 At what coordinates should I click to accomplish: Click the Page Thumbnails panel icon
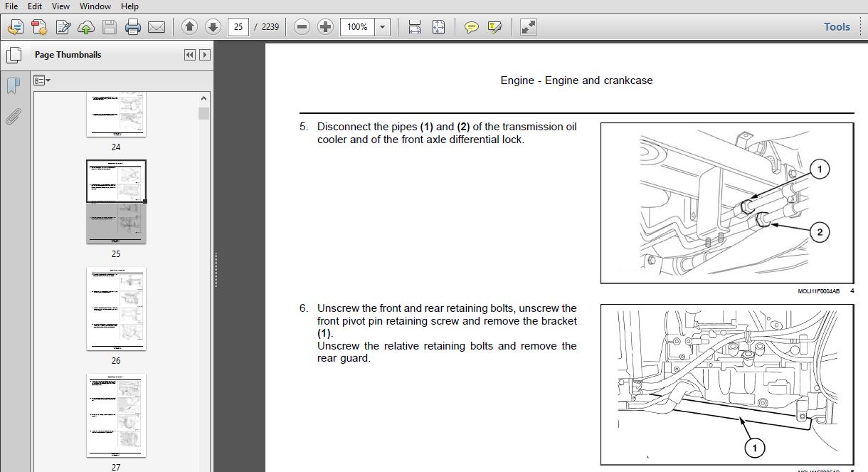coord(14,56)
